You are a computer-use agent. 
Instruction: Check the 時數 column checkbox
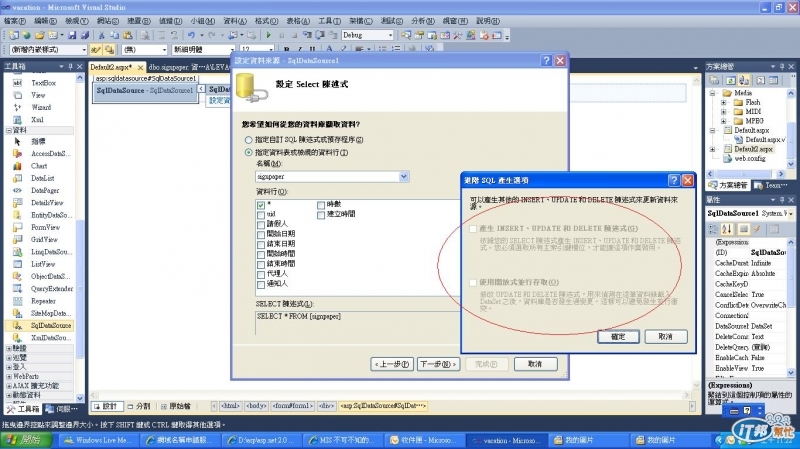321,205
